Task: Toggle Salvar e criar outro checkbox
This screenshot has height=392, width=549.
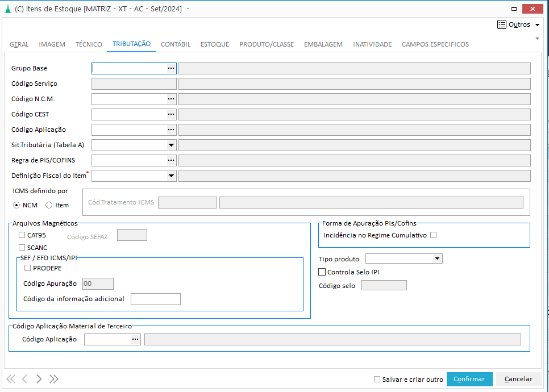Action: tap(377, 380)
